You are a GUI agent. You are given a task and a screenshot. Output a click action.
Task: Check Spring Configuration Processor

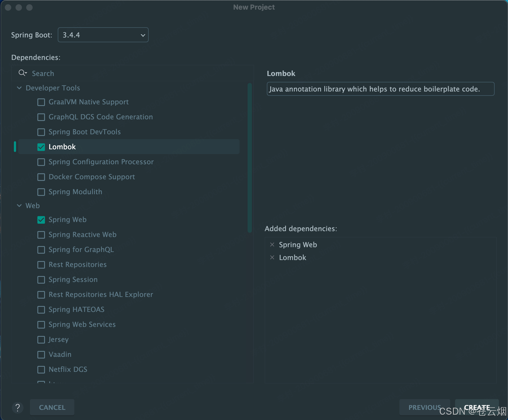41,162
